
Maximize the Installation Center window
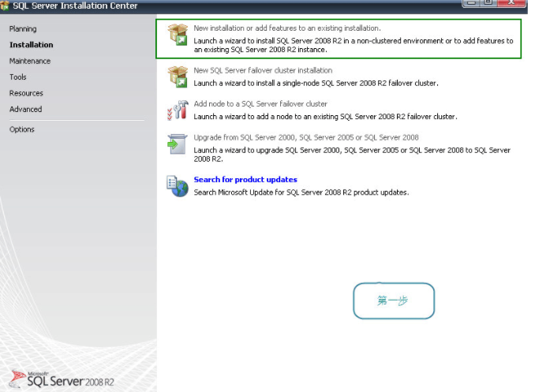click(488, 2)
